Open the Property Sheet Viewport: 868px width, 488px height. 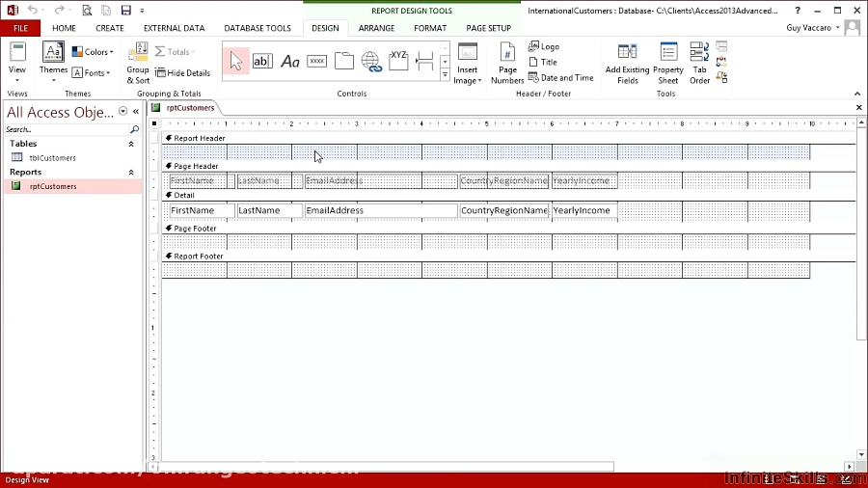point(668,64)
